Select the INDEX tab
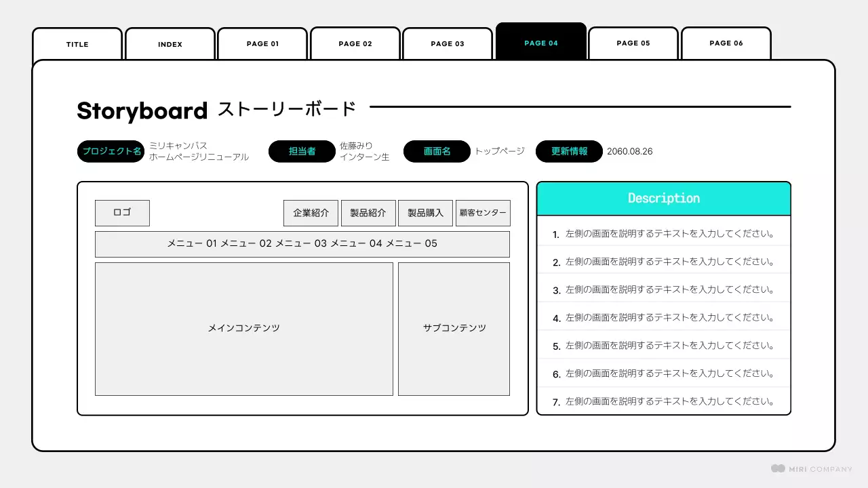 tap(170, 43)
